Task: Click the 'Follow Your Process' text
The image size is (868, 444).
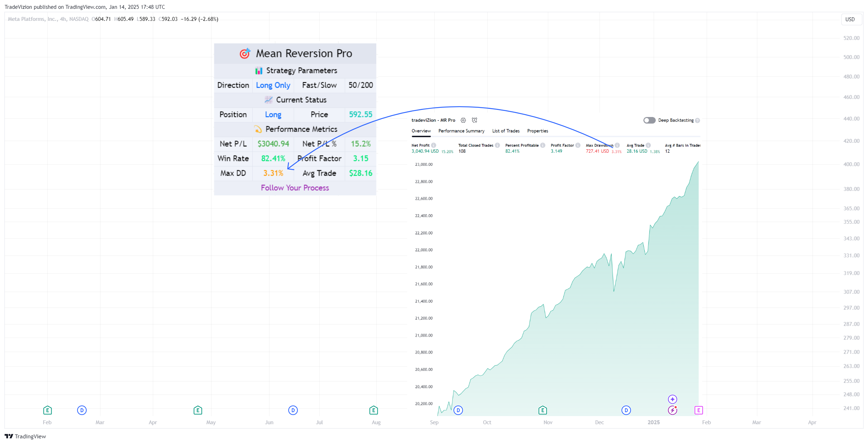Action: (x=295, y=188)
